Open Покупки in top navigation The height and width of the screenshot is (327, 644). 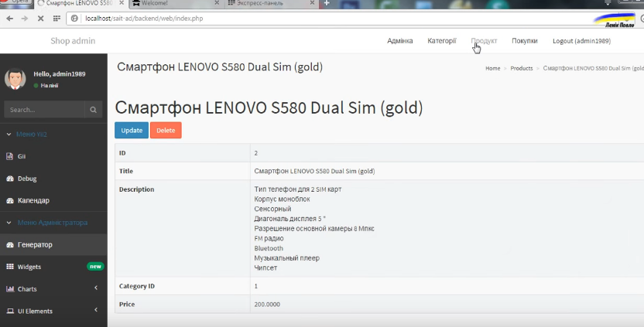(525, 41)
